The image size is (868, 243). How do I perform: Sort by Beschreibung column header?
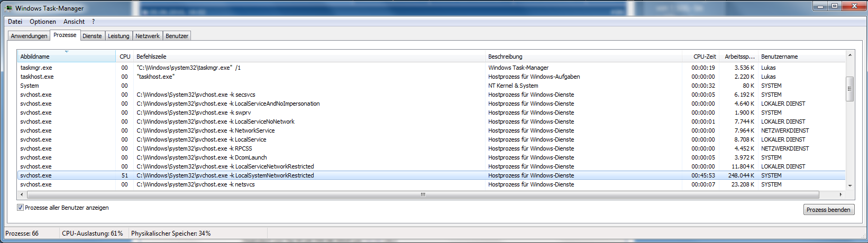(584, 57)
